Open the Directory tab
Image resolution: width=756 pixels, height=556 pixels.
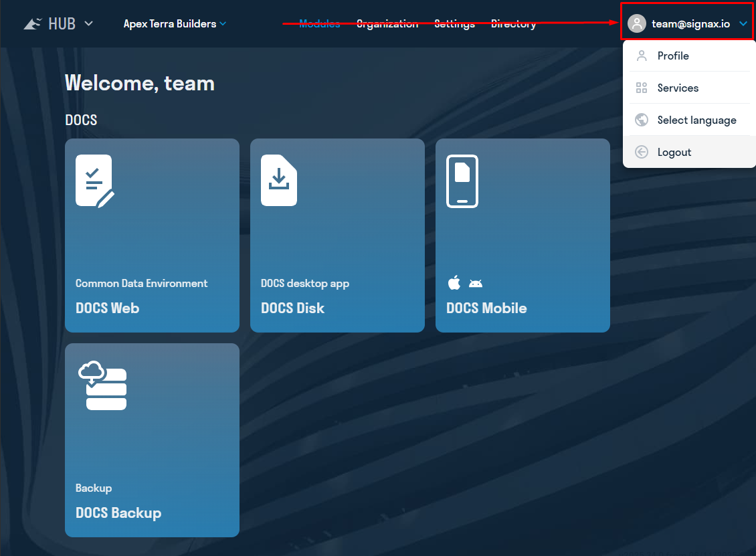pos(513,23)
